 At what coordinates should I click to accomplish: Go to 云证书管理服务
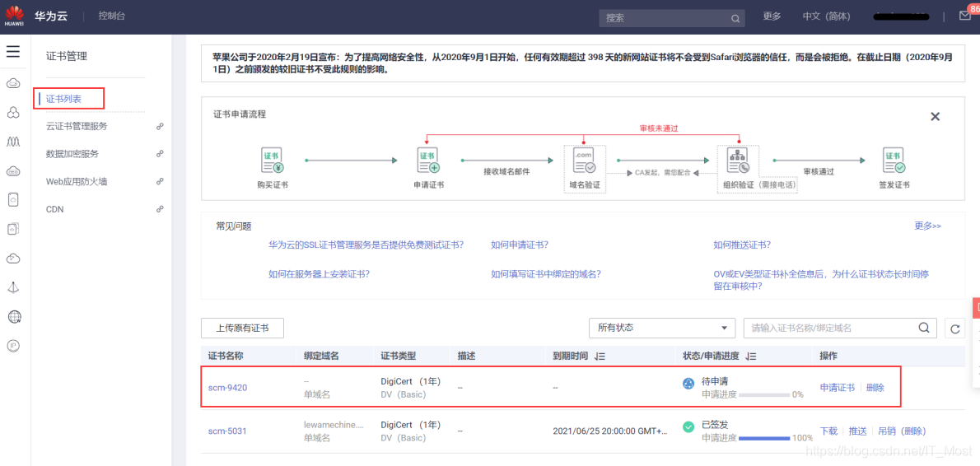click(x=77, y=126)
